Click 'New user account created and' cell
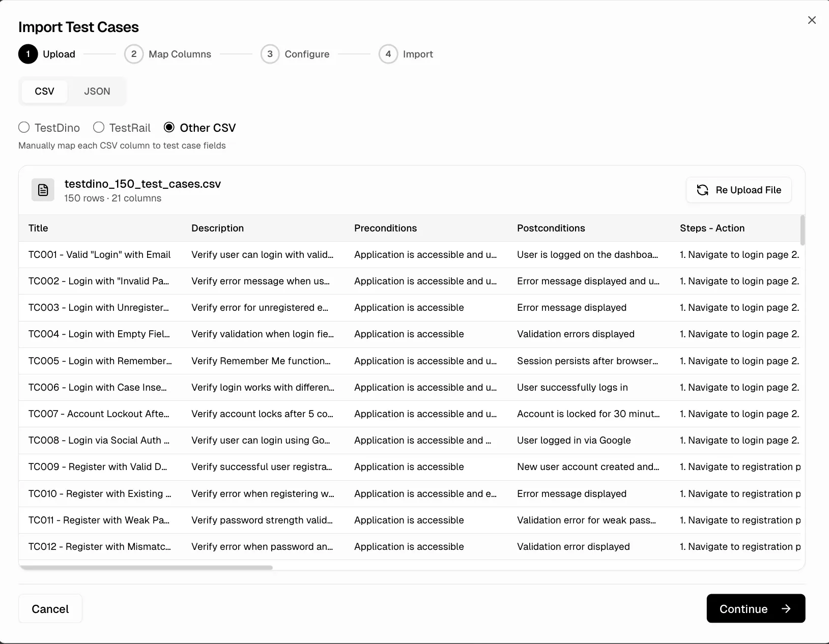The width and height of the screenshot is (829, 644). pyautogui.click(x=588, y=466)
